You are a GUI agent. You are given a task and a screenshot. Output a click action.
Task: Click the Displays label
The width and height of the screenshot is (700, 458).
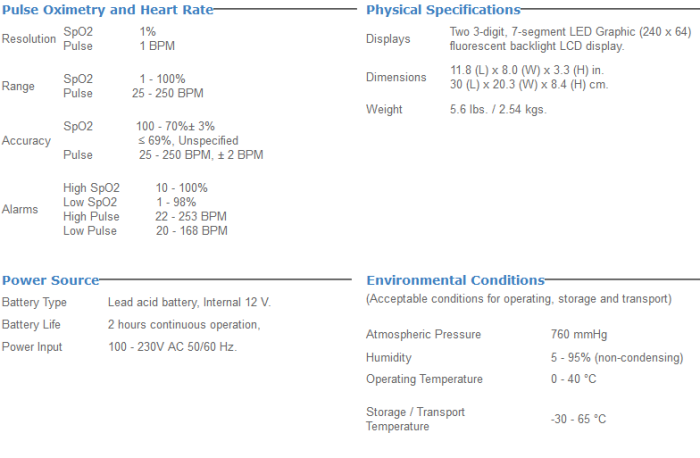click(388, 39)
